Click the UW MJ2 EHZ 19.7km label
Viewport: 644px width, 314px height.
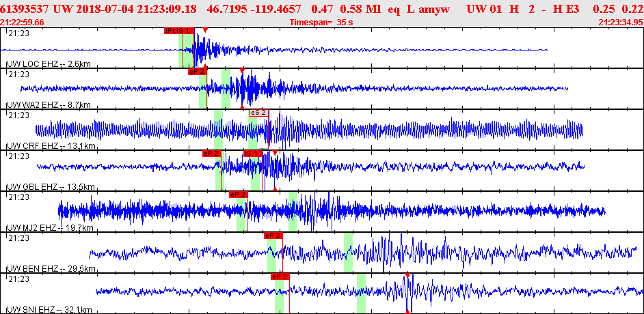[x=49, y=228]
